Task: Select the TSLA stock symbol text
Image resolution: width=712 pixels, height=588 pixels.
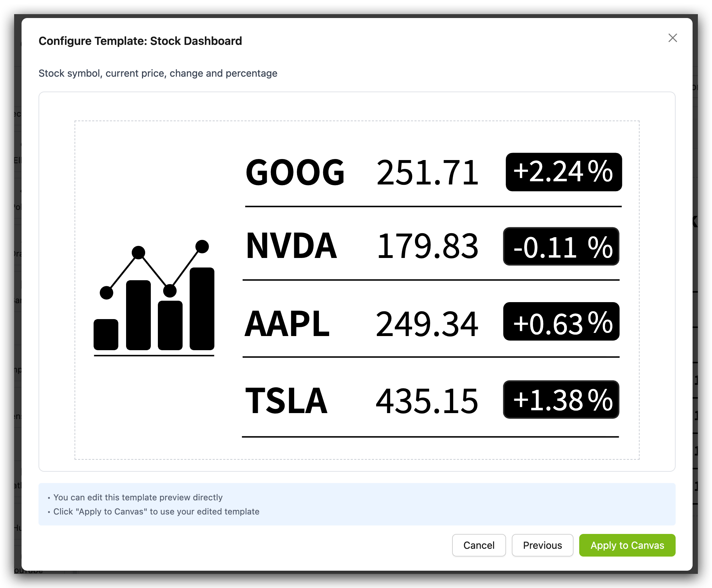Action: pyautogui.click(x=286, y=401)
